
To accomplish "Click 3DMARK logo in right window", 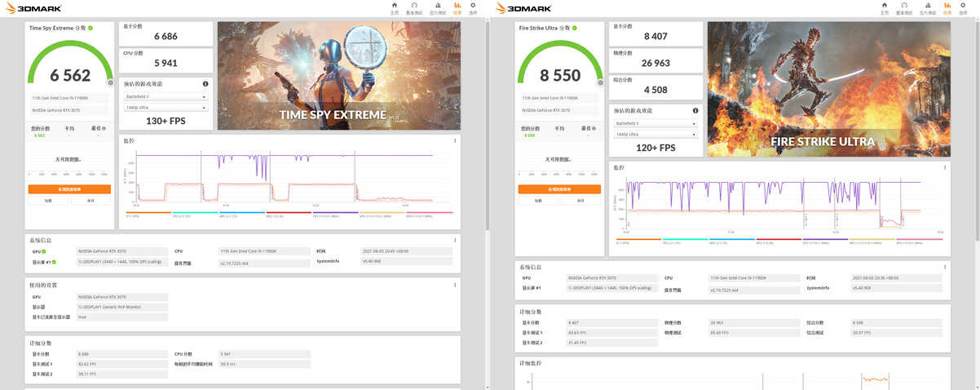I will pos(523,9).
